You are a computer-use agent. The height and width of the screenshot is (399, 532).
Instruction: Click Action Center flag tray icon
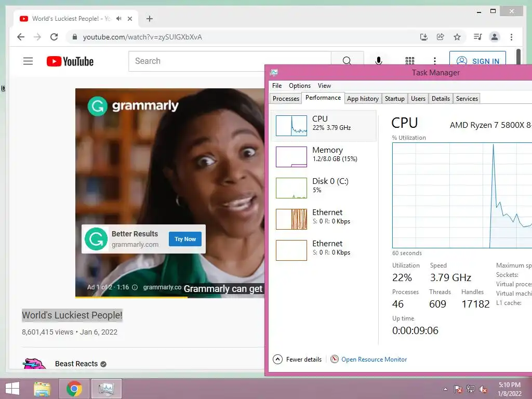(458, 389)
